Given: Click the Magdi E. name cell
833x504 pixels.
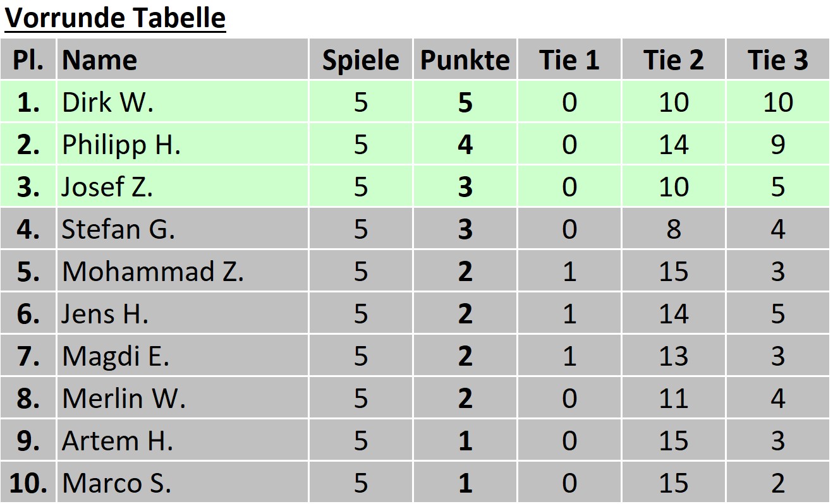Looking at the screenshot, I should tap(116, 356).
